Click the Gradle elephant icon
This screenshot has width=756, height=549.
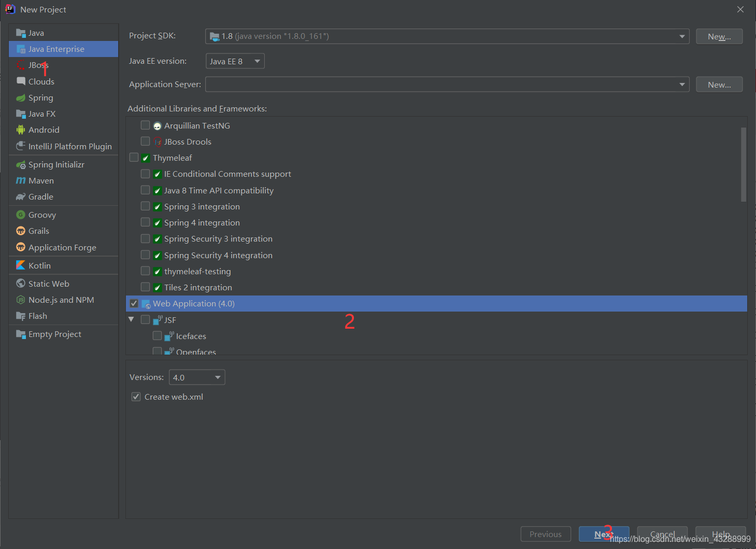click(x=21, y=197)
